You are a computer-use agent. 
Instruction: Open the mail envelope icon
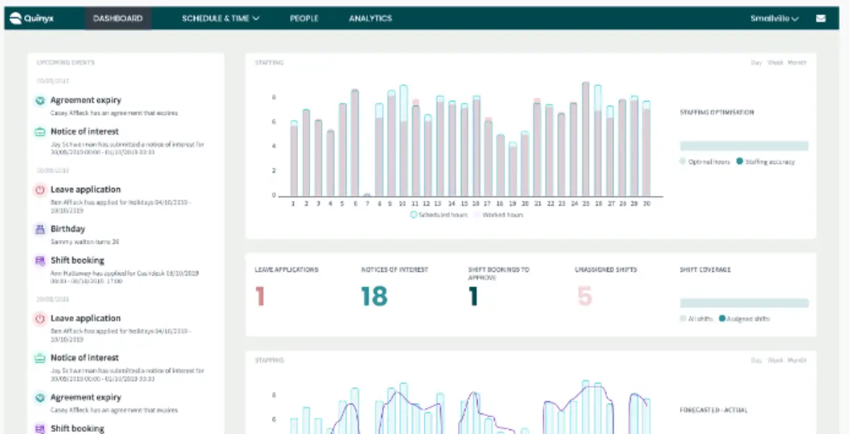click(821, 19)
